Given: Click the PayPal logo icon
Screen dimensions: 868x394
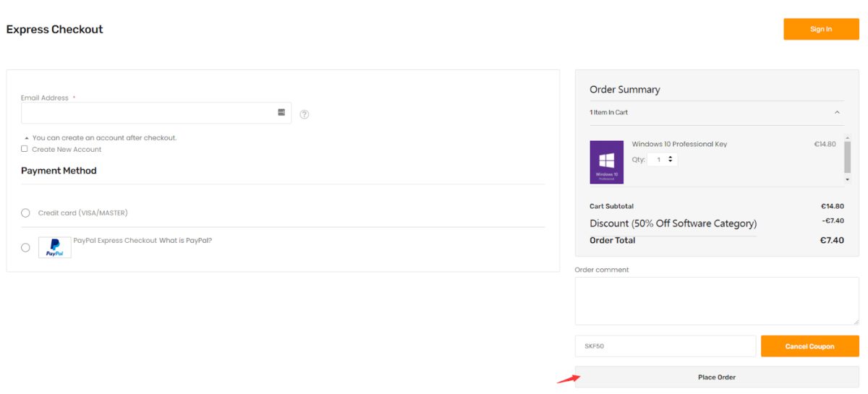Looking at the screenshot, I should coord(55,247).
